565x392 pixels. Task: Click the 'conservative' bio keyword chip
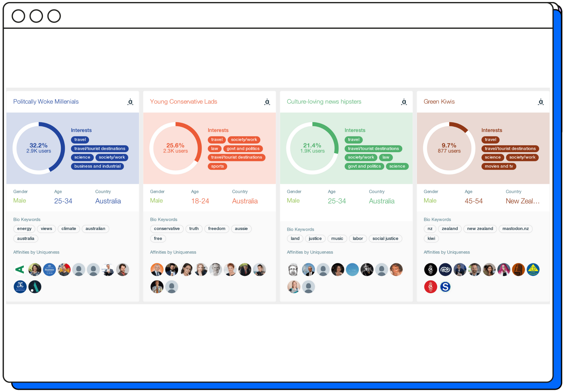click(x=167, y=229)
